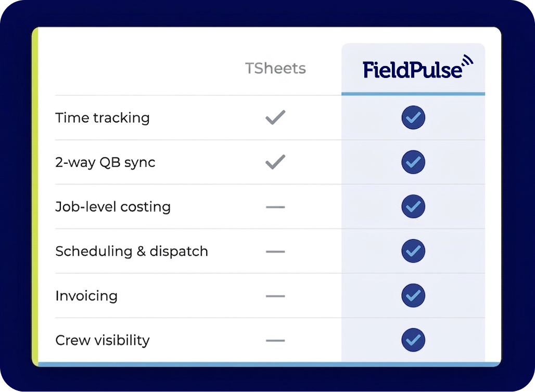Click TSheets gray checkmark for 2-way QB sync
Viewport: 535px width, 392px height.
[275, 163]
